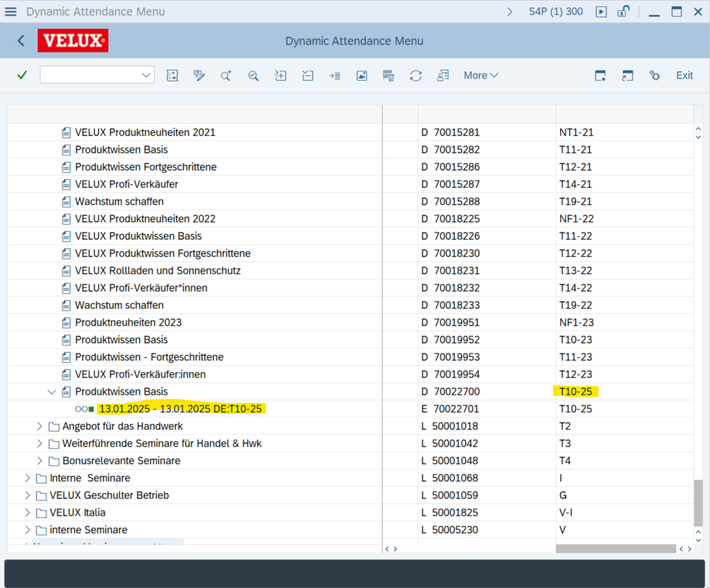The width and height of the screenshot is (710, 588).
Task: Click the vertical scrollbar thumb on right
Action: [x=698, y=502]
